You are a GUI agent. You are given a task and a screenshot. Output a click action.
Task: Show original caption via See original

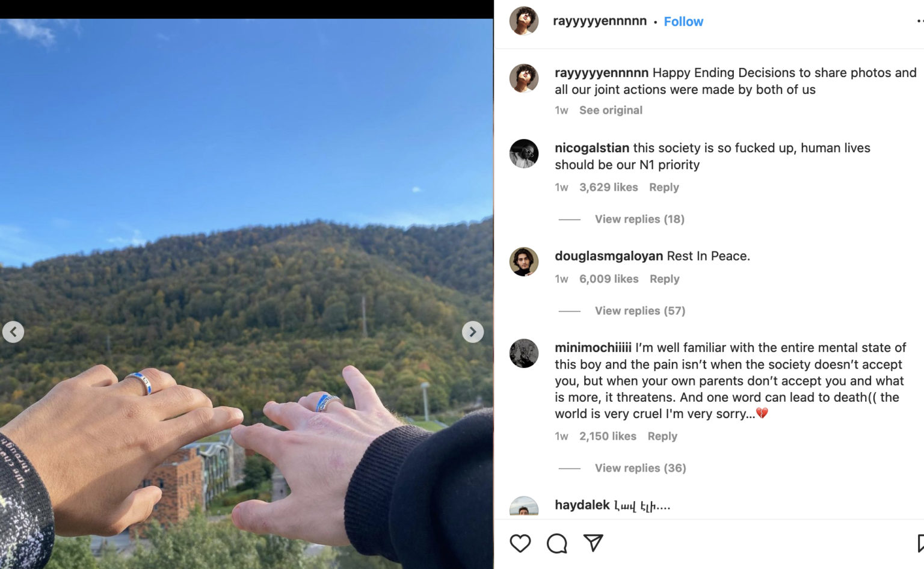[611, 110]
